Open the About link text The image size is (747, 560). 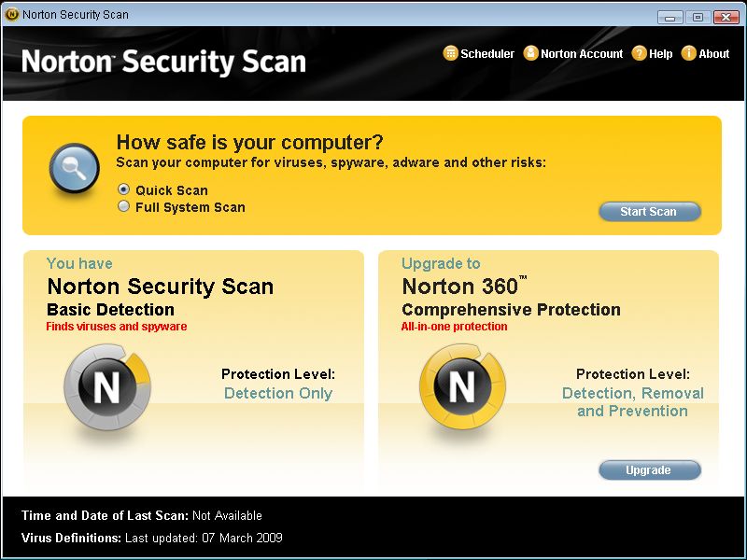714,54
